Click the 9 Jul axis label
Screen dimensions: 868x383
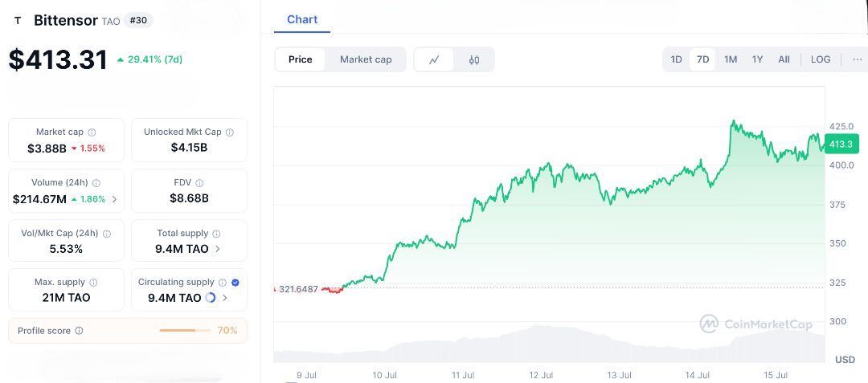pos(308,375)
